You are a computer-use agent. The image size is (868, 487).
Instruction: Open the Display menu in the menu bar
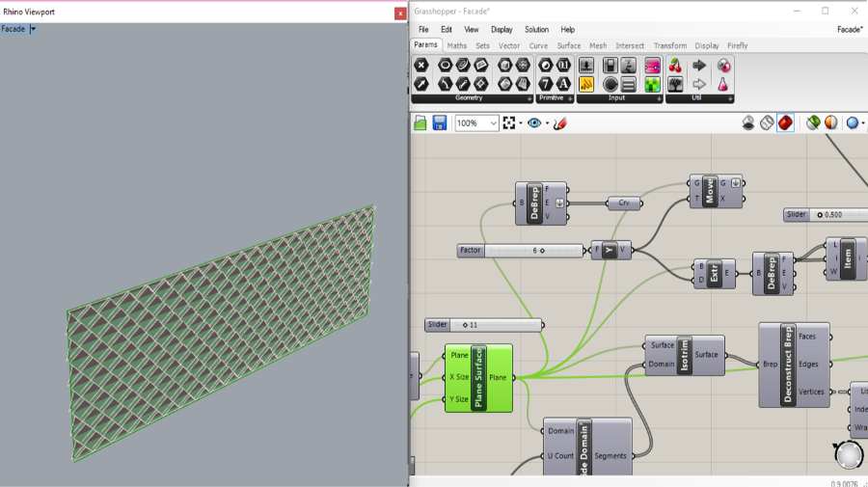pyautogui.click(x=502, y=29)
